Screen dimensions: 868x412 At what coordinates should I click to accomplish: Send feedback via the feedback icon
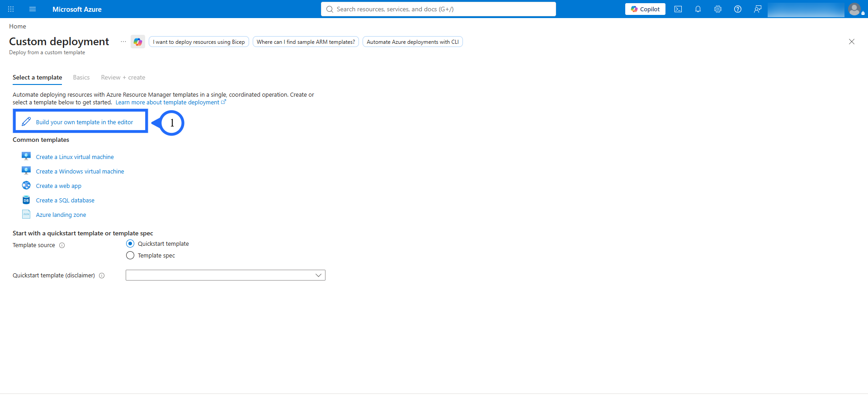tap(758, 9)
